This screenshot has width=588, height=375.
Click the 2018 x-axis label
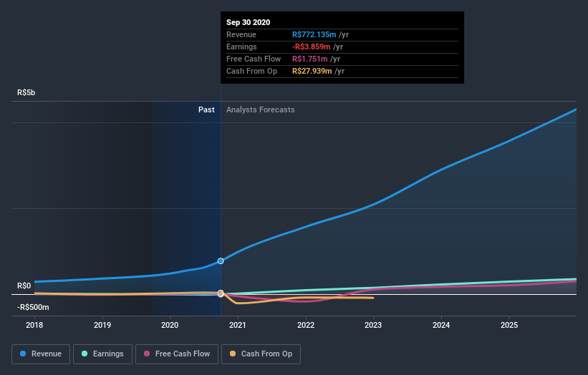click(34, 325)
